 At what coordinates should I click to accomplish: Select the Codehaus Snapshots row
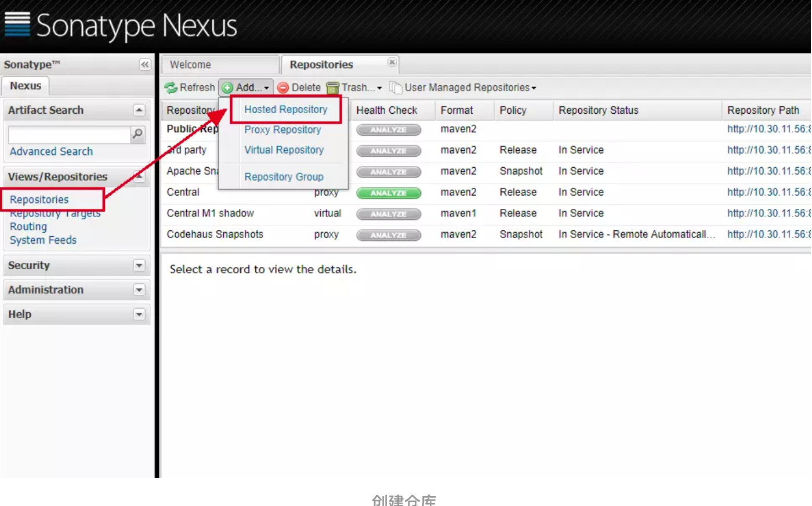tap(486, 234)
